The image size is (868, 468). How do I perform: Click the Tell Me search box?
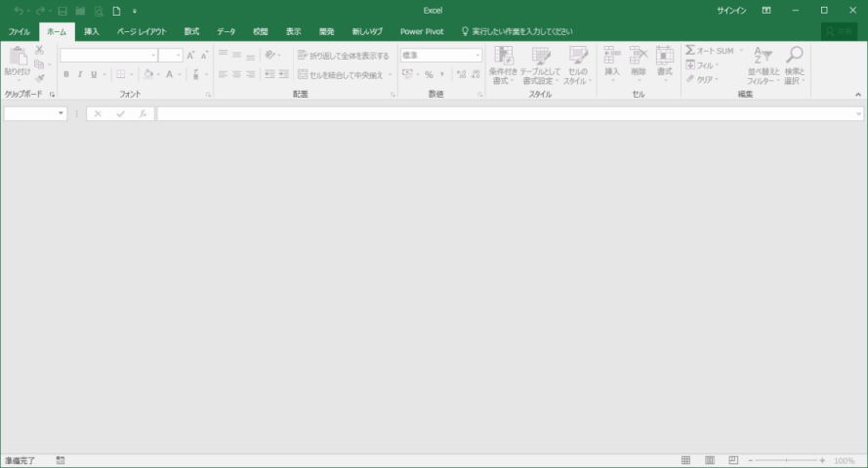[517, 31]
